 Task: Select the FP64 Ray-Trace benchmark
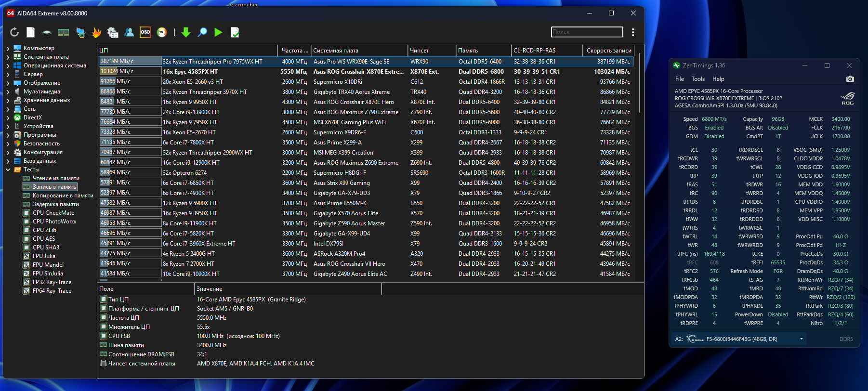52,291
